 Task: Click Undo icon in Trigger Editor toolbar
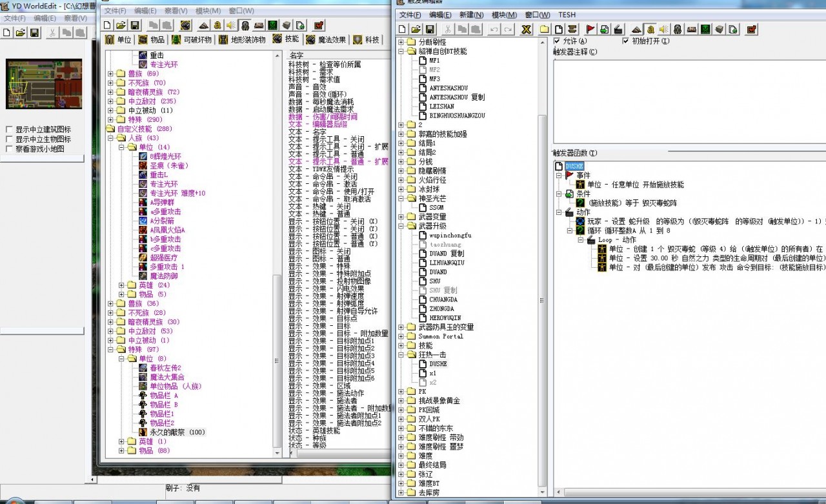494,29
